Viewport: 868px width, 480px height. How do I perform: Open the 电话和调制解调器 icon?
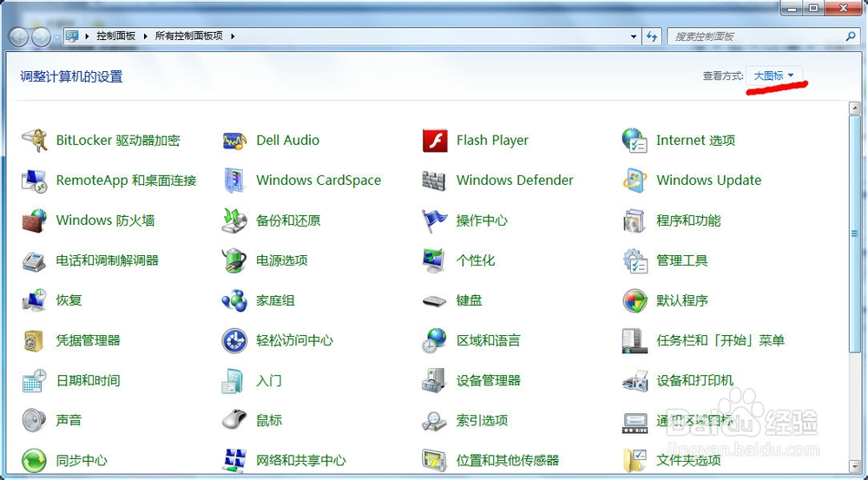click(x=35, y=260)
